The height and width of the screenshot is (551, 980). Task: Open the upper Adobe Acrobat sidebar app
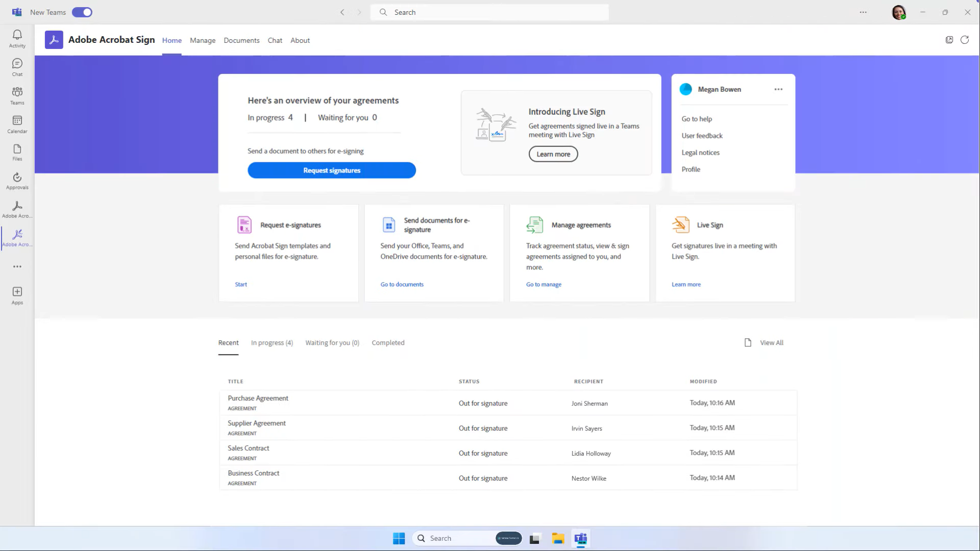click(x=17, y=209)
